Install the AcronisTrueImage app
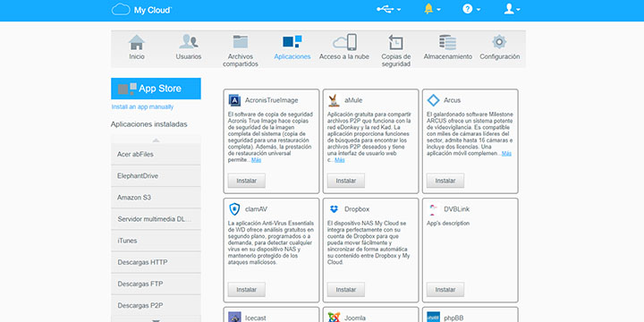 point(247,181)
